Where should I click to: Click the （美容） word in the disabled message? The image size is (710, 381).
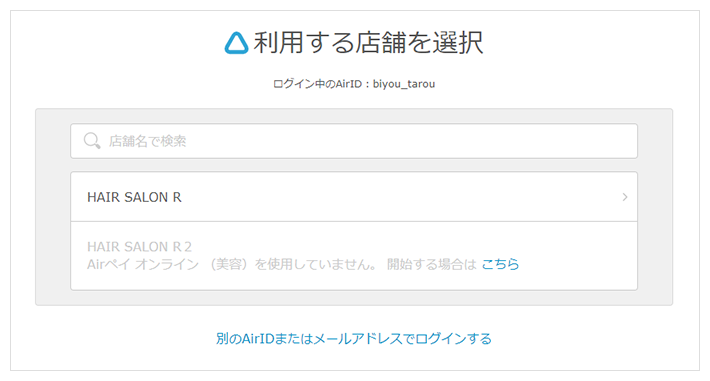pos(229,264)
